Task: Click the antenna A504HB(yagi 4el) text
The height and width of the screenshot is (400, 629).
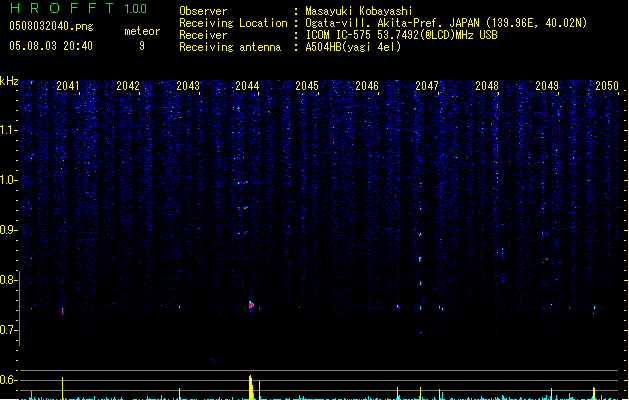Action: [353, 47]
